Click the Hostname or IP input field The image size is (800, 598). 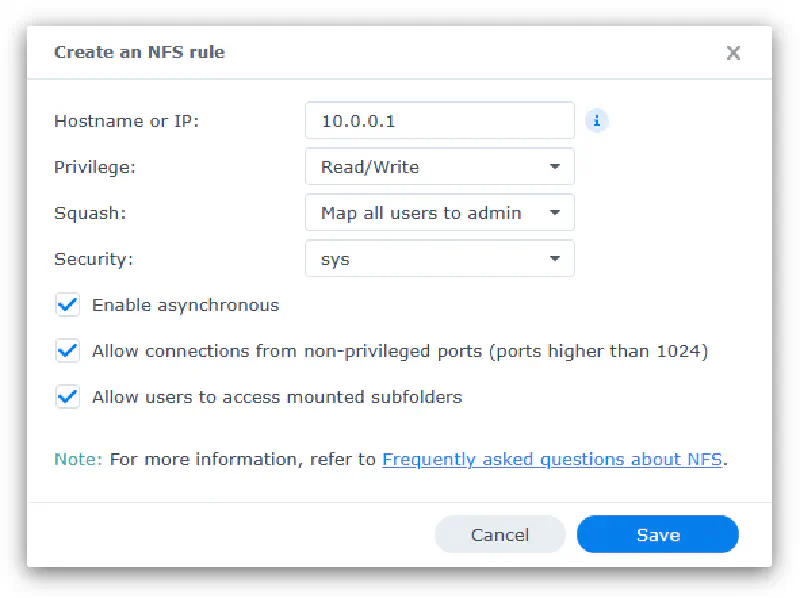(439, 121)
